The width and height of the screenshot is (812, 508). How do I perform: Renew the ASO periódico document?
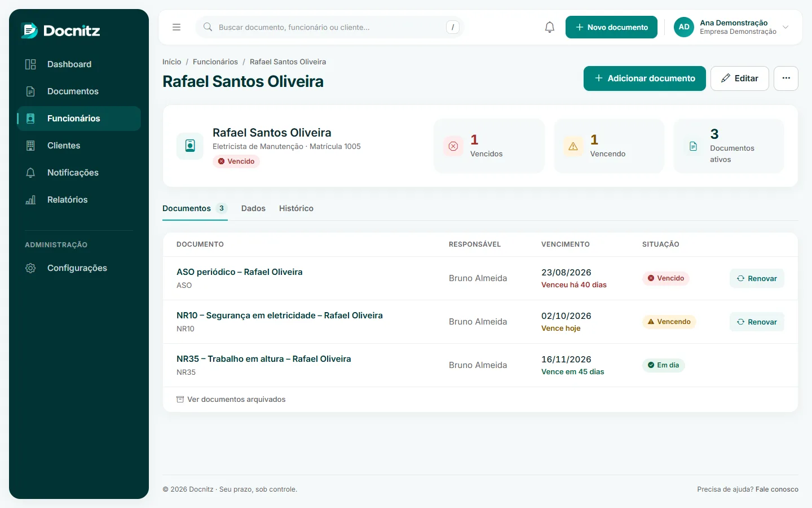coord(757,278)
